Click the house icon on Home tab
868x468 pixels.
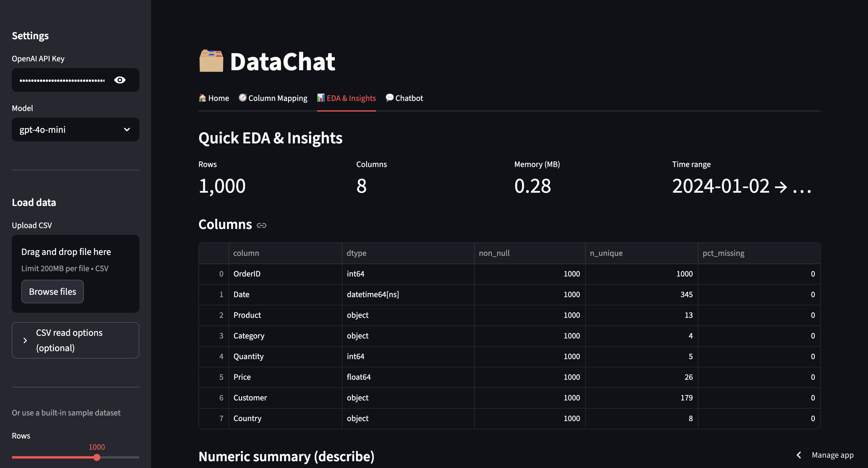point(202,98)
